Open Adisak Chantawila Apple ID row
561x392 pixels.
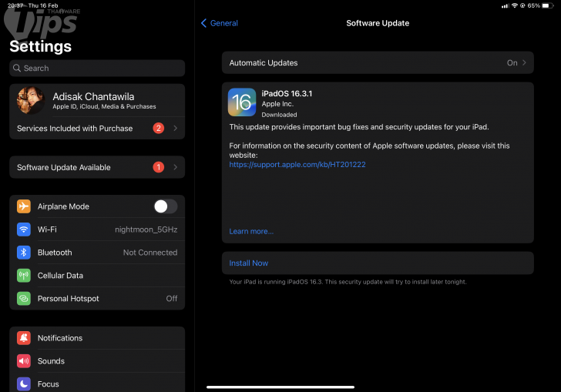tap(97, 100)
